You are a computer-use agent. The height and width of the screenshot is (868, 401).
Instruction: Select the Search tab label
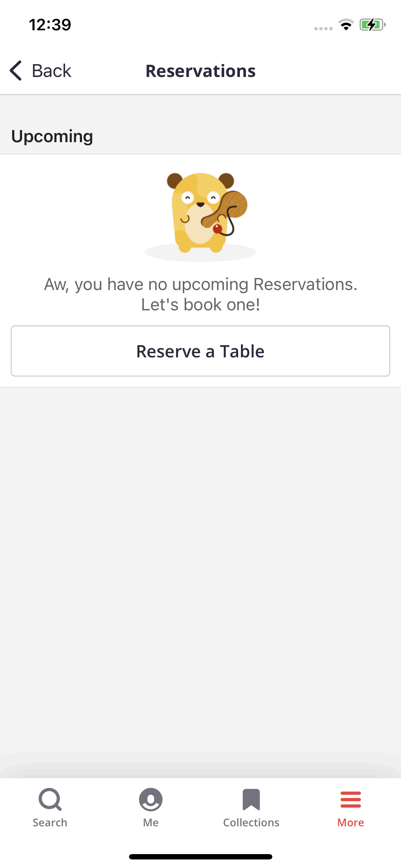[50, 822]
